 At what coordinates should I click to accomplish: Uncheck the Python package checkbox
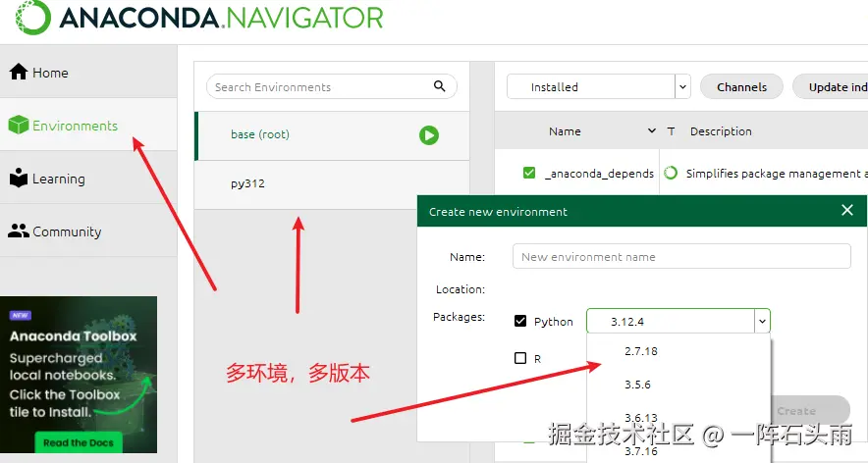520,321
